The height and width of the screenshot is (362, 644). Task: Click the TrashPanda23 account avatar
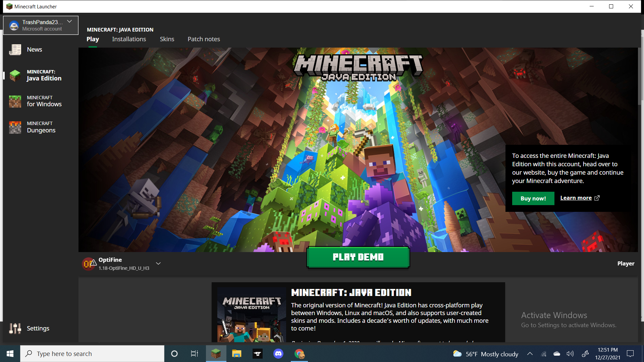pos(14,25)
